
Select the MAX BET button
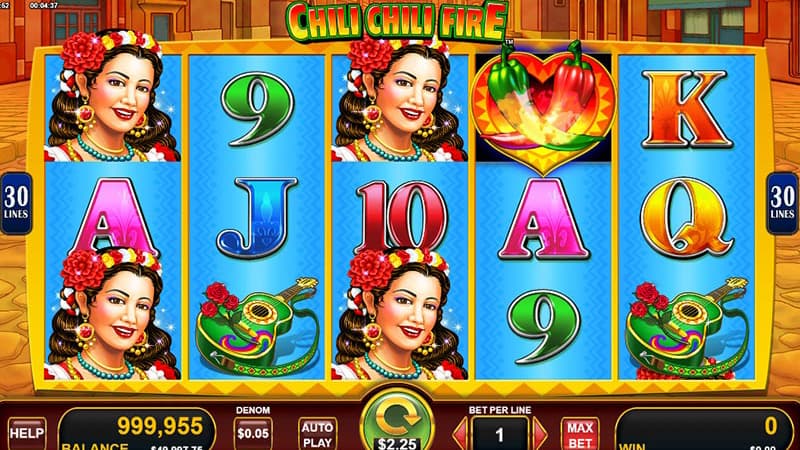pyautogui.click(x=580, y=434)
